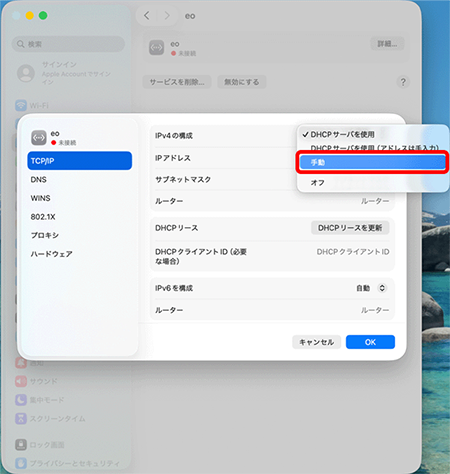Open the help question mark button

tap(403, 82)
